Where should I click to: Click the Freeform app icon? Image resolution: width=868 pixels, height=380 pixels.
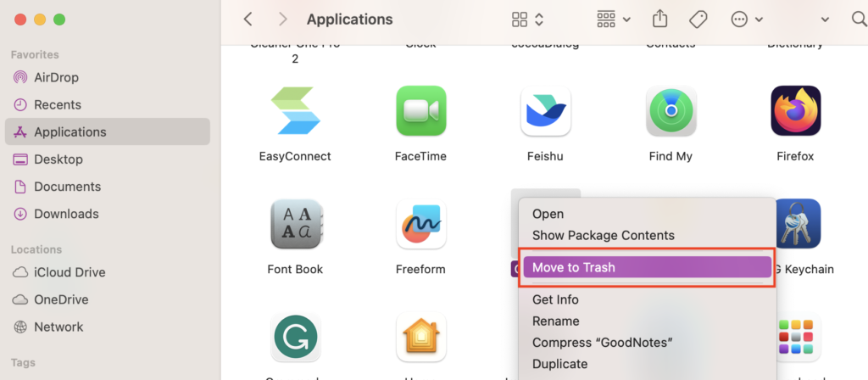(x=421, y=225)
